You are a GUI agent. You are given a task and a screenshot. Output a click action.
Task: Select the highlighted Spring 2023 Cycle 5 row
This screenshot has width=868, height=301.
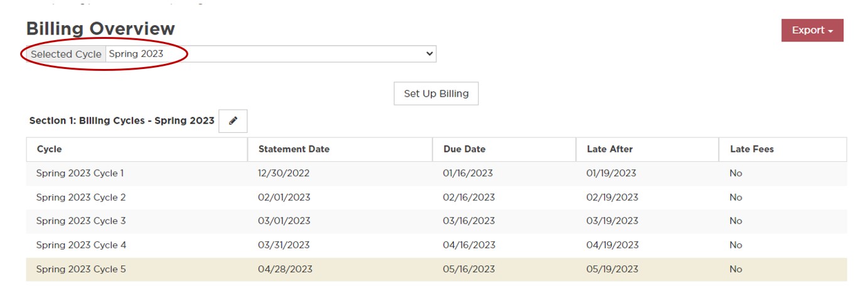(x=81, y=270)
